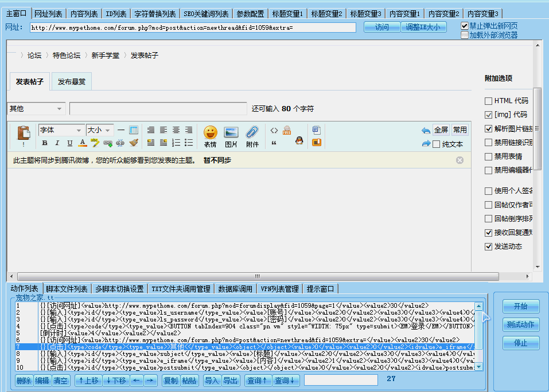Click the 网址 URL address field
This screenshot has height=392, width=549.
coord(193,28)
